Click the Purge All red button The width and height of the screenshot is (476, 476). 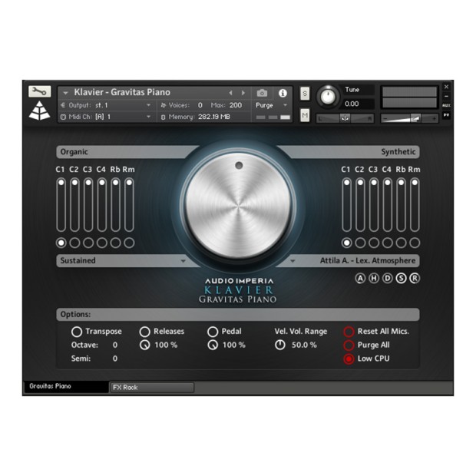click(x=349, y=345)
